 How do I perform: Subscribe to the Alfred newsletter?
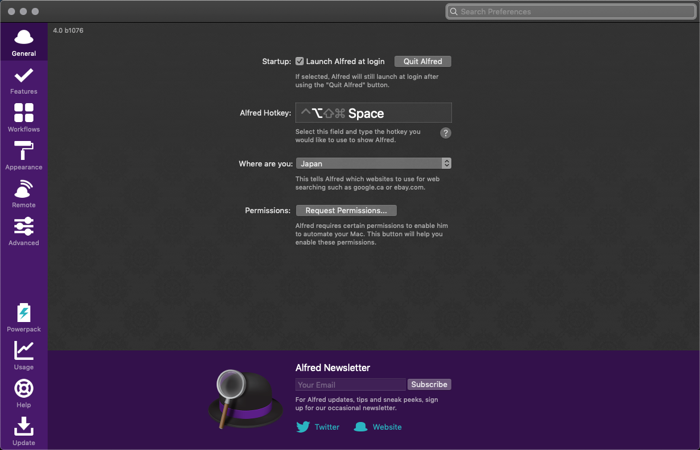click(x=429, y=384)
